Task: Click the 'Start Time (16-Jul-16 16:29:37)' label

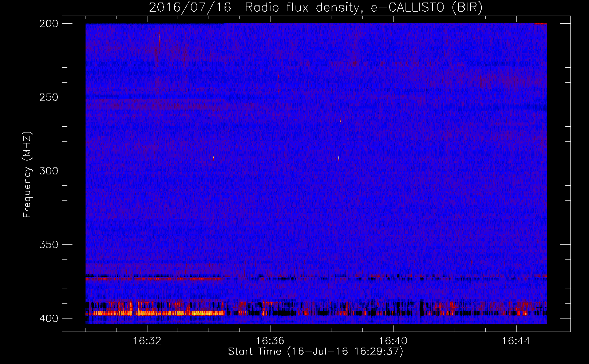Action: [x=316, y=352]
